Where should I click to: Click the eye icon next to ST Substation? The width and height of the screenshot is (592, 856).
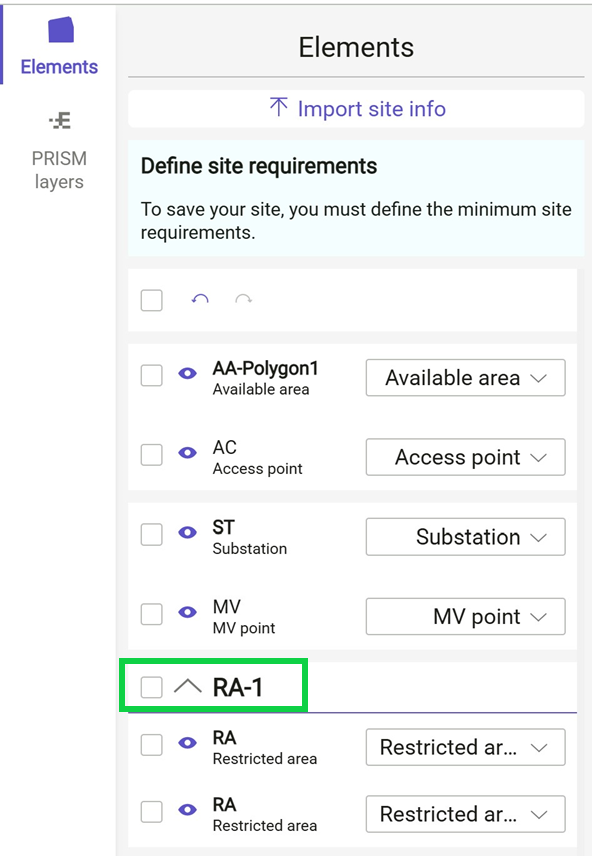coord(186,536)
